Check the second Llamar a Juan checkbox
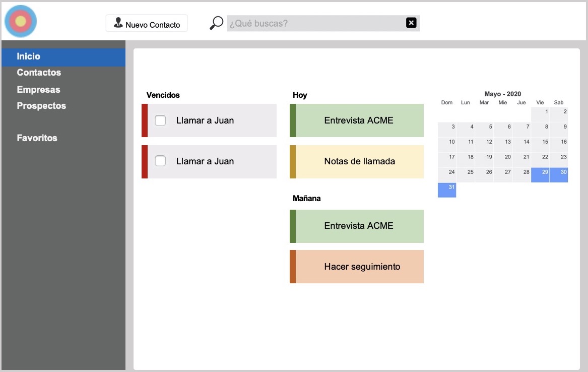 click(161, 161)
